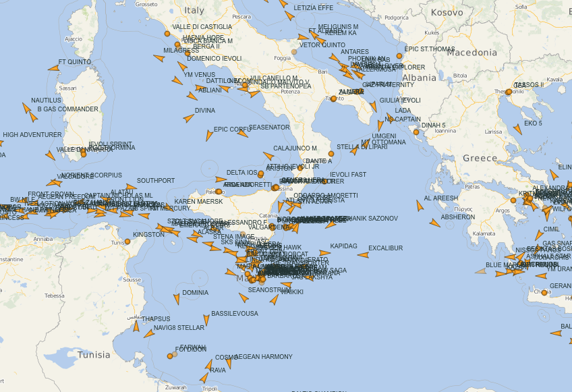Click the LETIZIA EFFE ship arrow
The height and width of the screenshot is (392, 572).
click(x=289, y=15)
